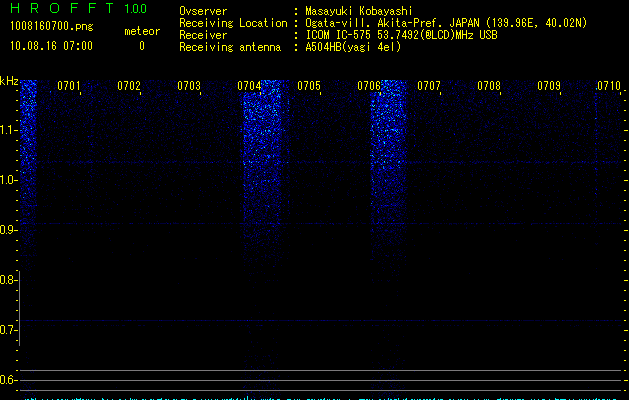The image size is (629, 400).
Task: Click the 0.7 kHz axis tick label
Action: (x=8, y=330)
